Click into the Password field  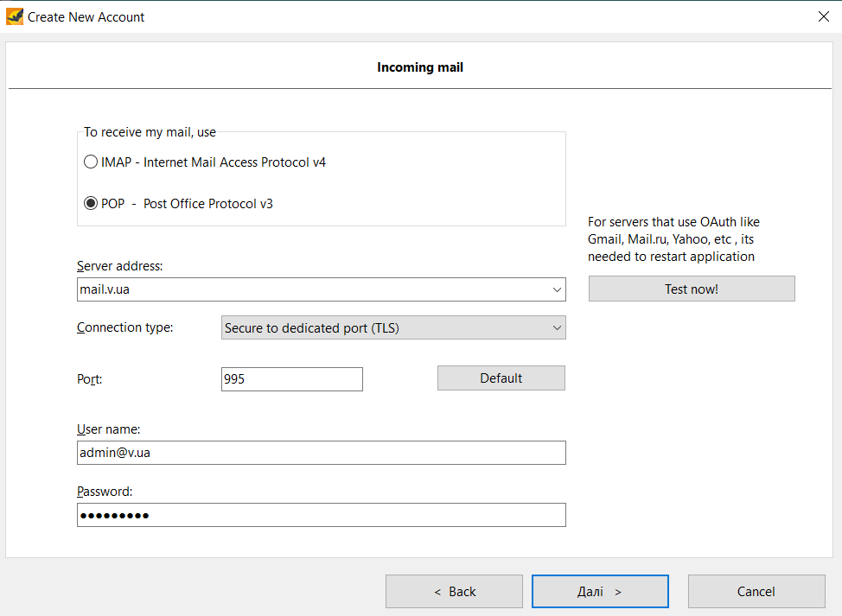(321, 515)
